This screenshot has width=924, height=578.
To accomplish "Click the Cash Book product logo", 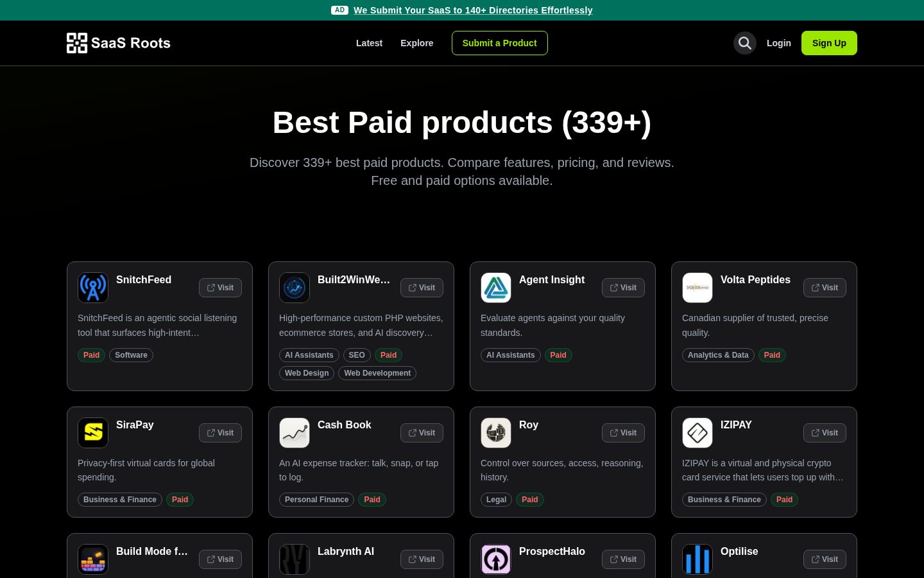I will tap(295, 433).
